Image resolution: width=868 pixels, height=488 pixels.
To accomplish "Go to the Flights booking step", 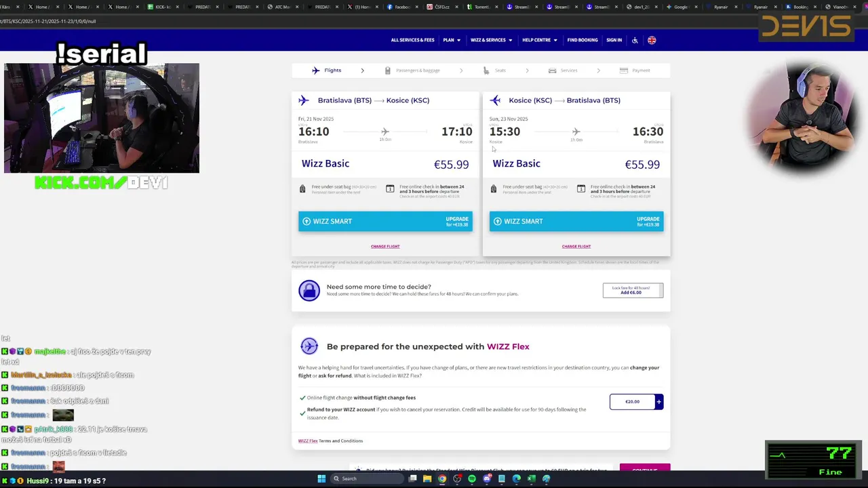I will coord(327,70).
